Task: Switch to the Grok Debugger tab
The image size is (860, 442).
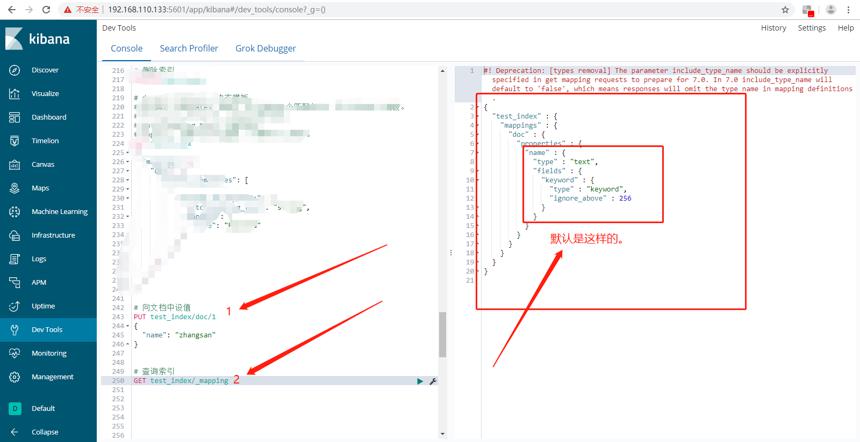Action: (x=265, y=48)
